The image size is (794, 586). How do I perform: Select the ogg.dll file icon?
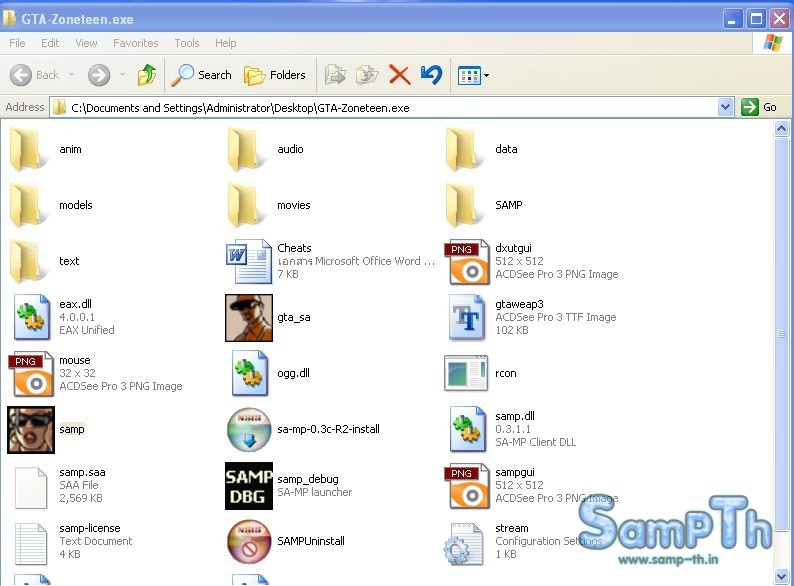tap(250, 373)
